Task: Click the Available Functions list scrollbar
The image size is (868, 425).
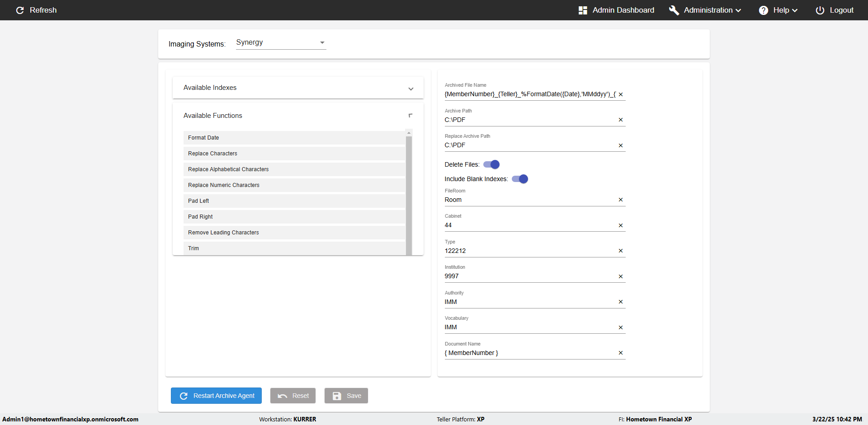Action: pyautogui.click(x=409, y=194)
